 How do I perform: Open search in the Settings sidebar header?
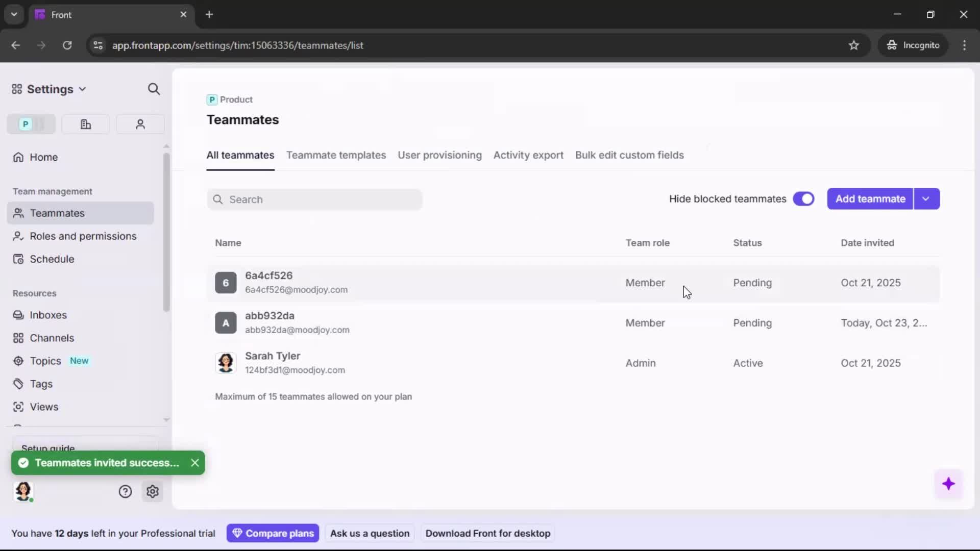(154, 89)
